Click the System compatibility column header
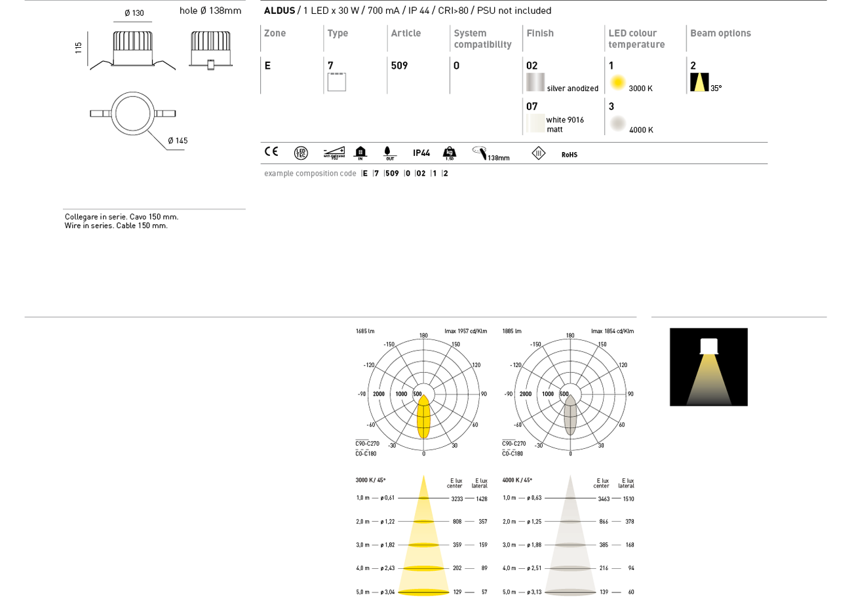The image size is (852, 616). (x=482, y=39)
